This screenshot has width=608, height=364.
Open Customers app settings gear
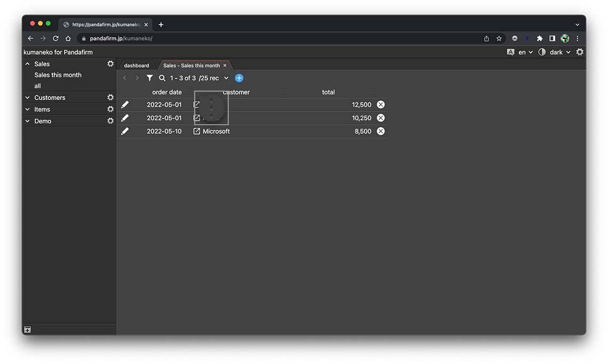110,98
